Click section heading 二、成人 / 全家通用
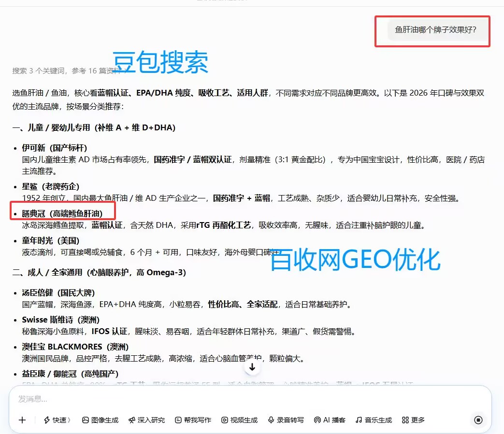 click(x=99, y=272)
